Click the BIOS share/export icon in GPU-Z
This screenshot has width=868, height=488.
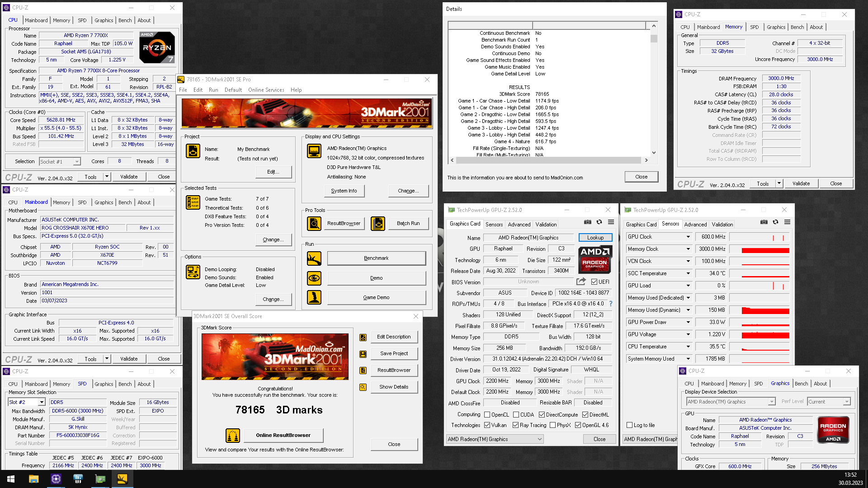pyautogui.click(x=581, y=282)
